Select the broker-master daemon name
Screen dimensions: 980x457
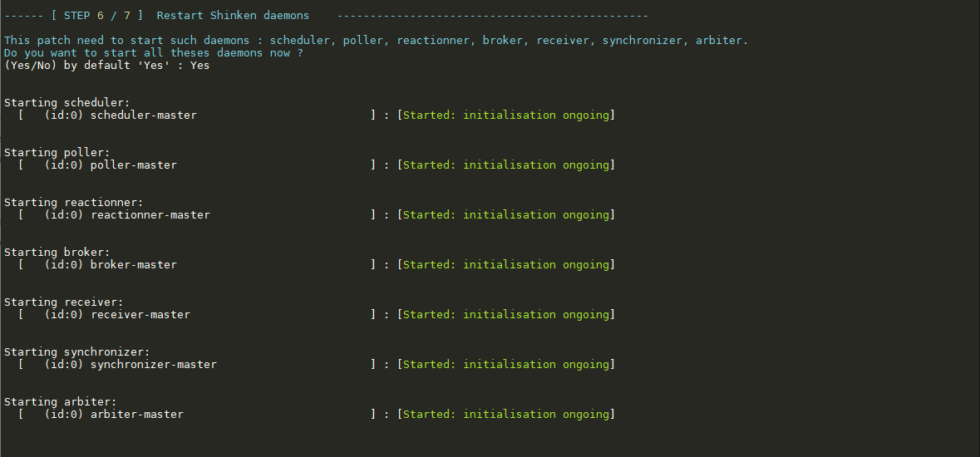pyautogui.click(x=133, y=265)
